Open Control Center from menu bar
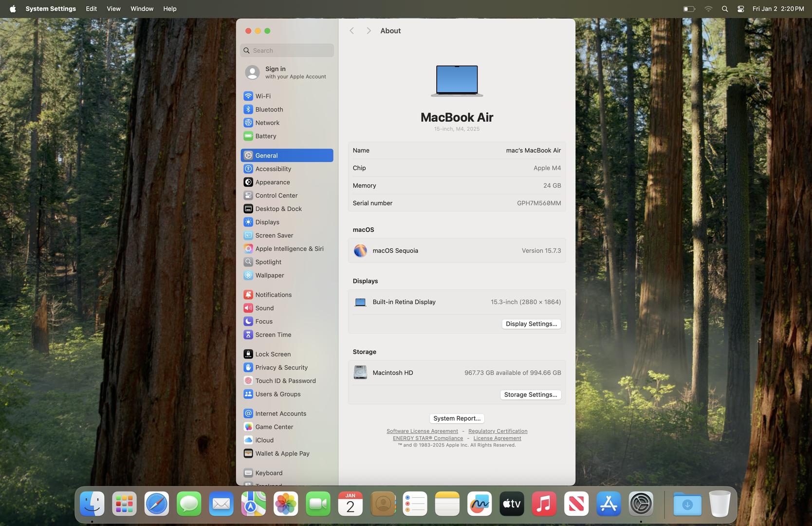This screenshot has width=812, height=526. point(740,9)
